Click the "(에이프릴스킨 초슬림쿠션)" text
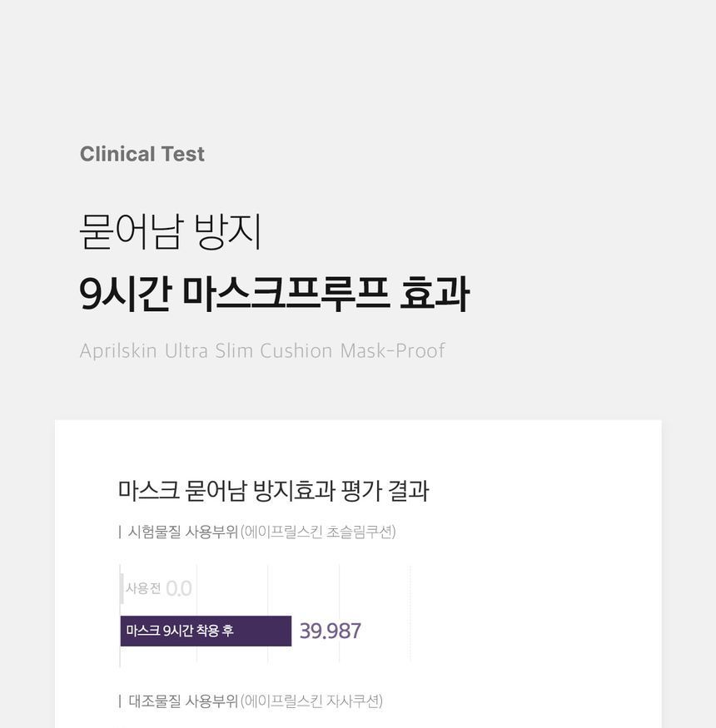The height and width of the screenshot is (728, 716). pos(318,532)
